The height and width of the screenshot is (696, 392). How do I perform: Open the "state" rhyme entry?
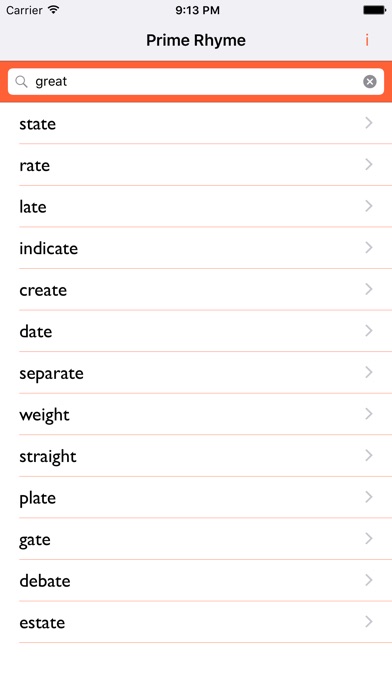click(196, 123)
